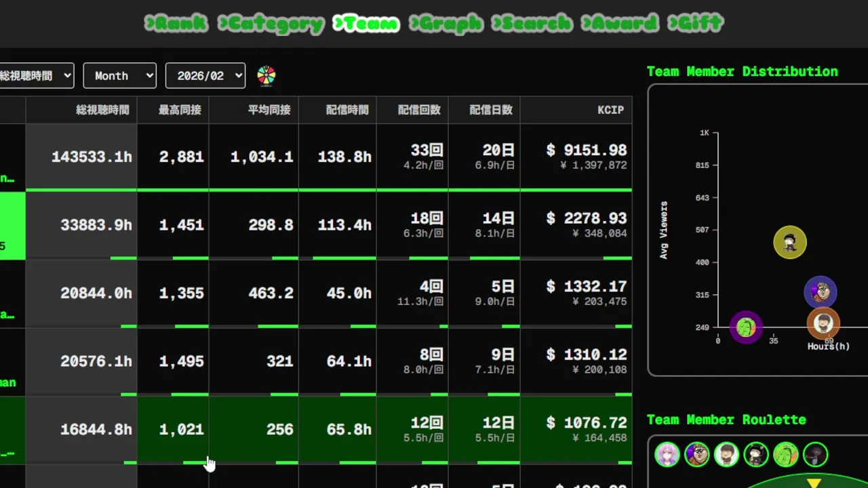
Task: Click the colorful roulette wheel icon
Action: (x=267, y=76)
